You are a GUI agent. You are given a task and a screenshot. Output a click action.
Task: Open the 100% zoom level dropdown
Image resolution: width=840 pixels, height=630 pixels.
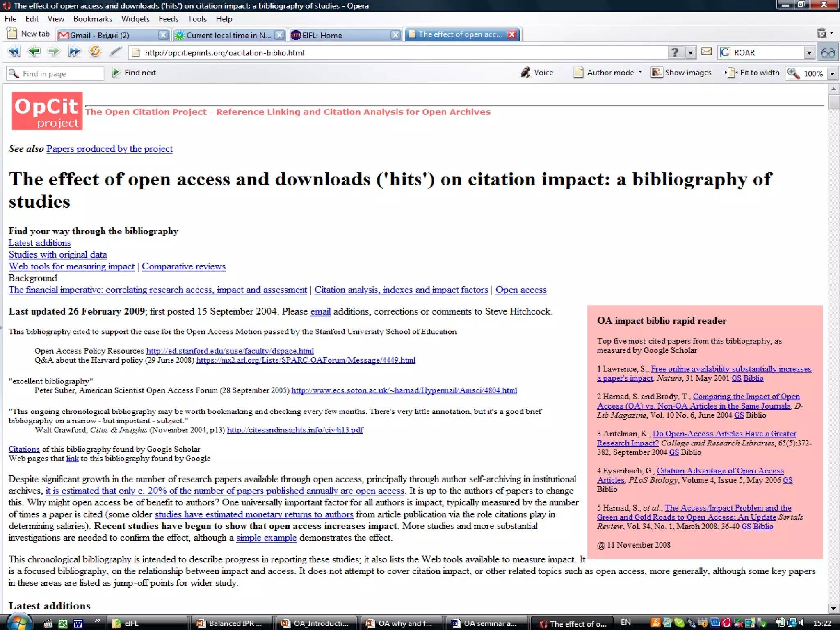point(832,74)
